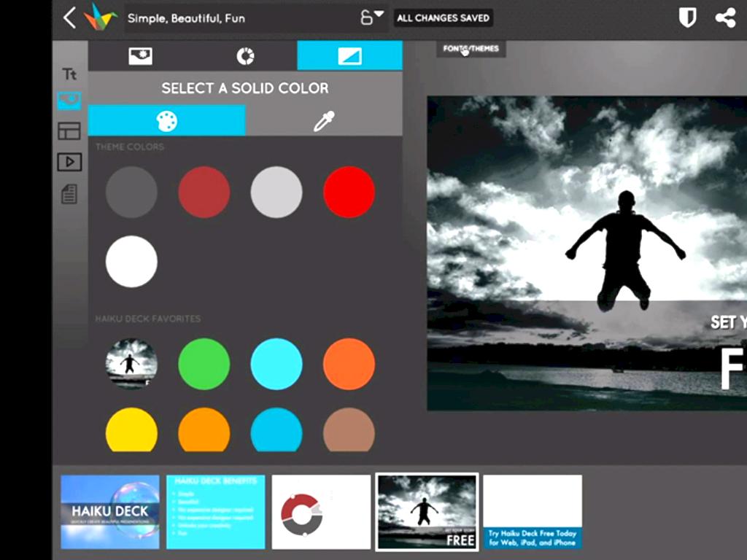Select the text Tt tool in sidebar
The image size is (747, 560).
click(69, 74)
